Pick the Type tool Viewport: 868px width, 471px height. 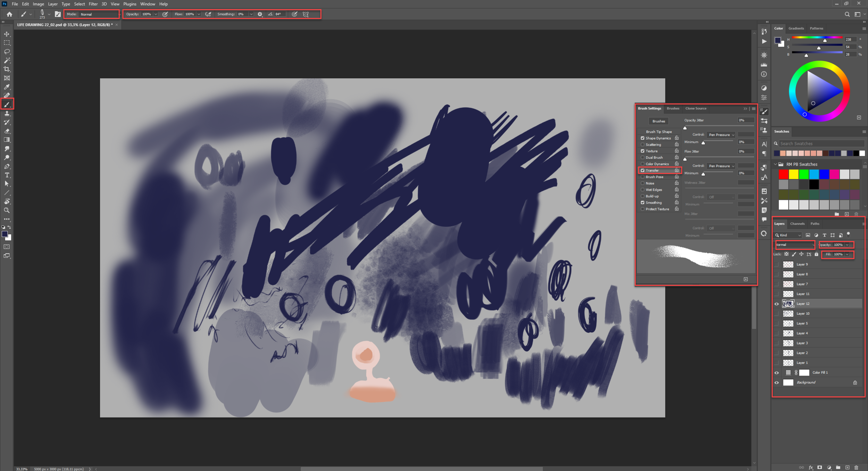pyautogui.click(x=7, y=175)
